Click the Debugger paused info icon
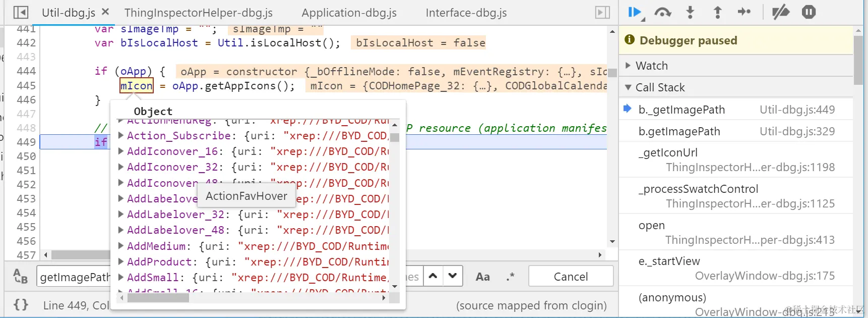The image size is (868, 318). tap(630, 40)
